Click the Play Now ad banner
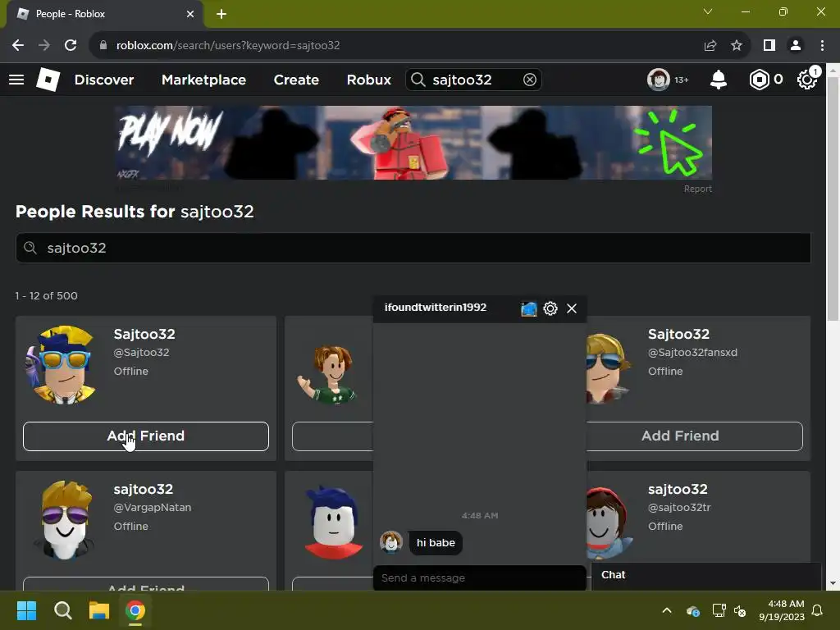Screen dimensions: 840x630 click(413, 143)
